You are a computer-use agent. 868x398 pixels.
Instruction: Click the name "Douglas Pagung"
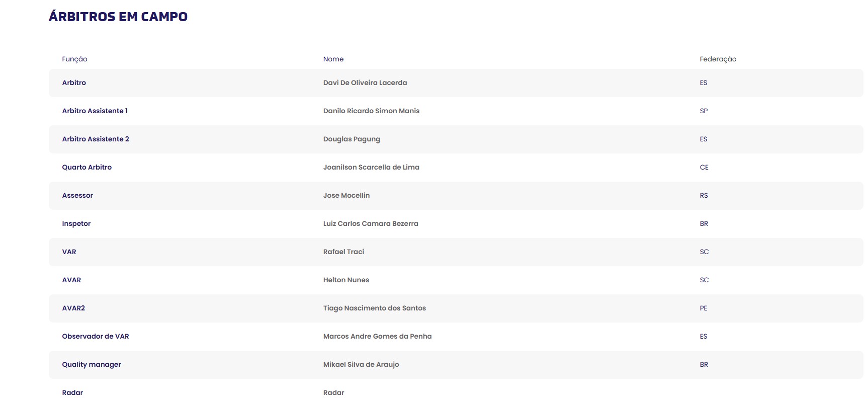coord(352,139)
